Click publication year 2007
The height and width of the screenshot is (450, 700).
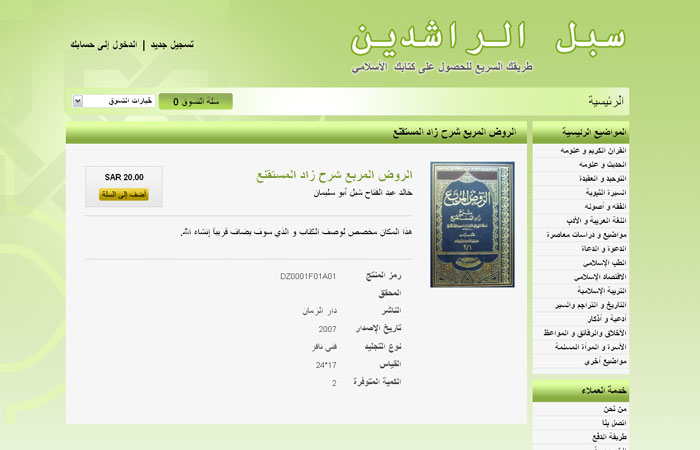point(327,329)
